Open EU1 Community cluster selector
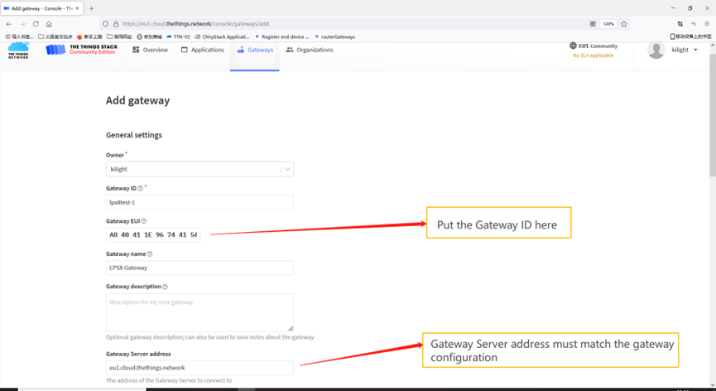 [593, 50]
